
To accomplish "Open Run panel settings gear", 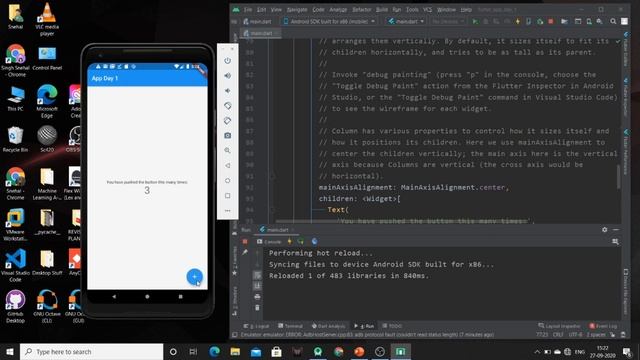I will pyautogui.click(x=604, y=230).
